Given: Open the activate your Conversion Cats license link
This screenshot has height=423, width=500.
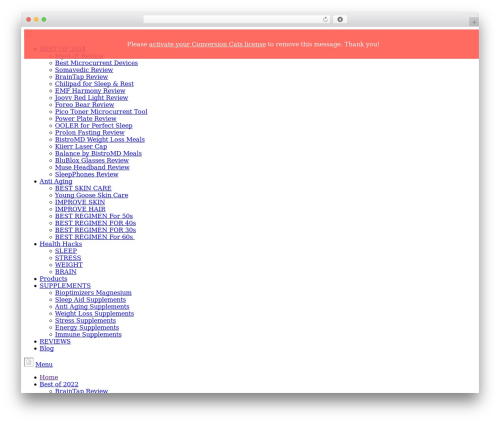Looking at the screenshot, I should 207,44.
